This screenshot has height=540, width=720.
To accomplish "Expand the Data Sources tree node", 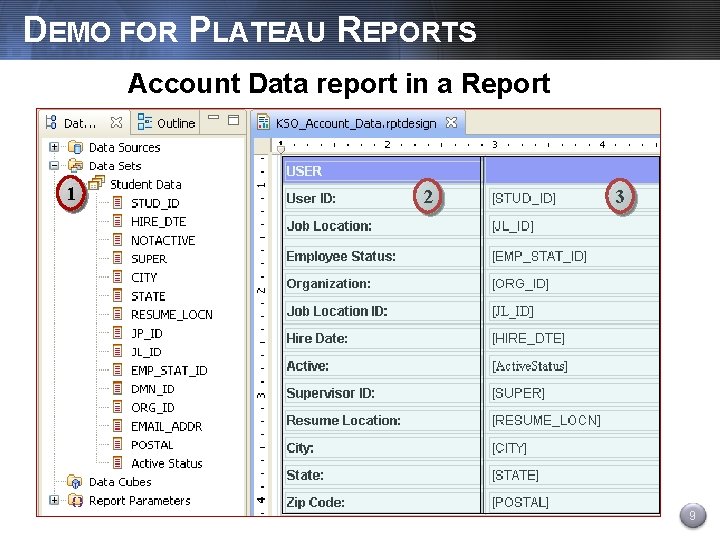I will click(54, 147).
